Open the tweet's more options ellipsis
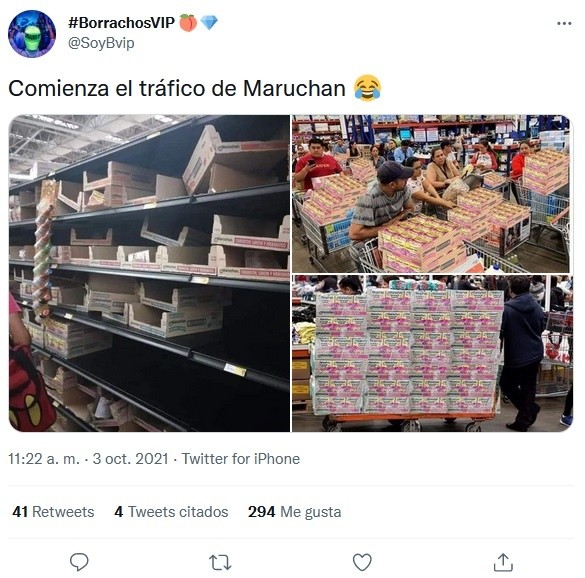585x578 pixels. click(564, 24)
